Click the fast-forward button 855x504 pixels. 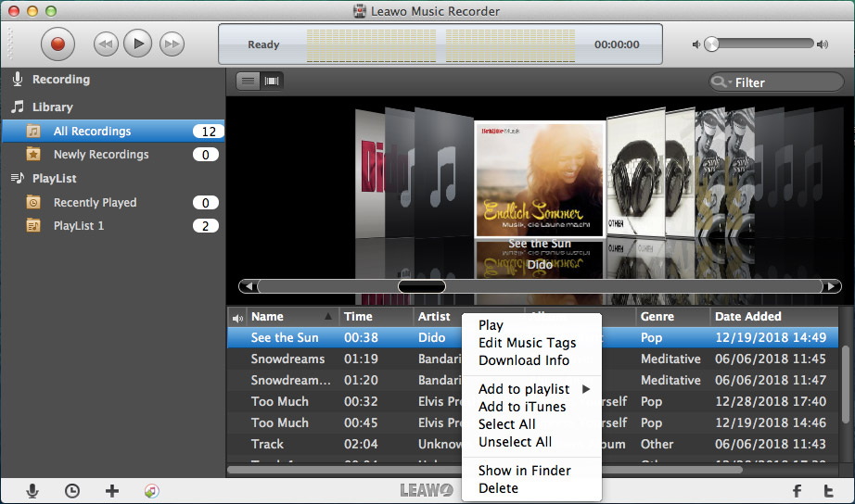(x=172, y=44)
